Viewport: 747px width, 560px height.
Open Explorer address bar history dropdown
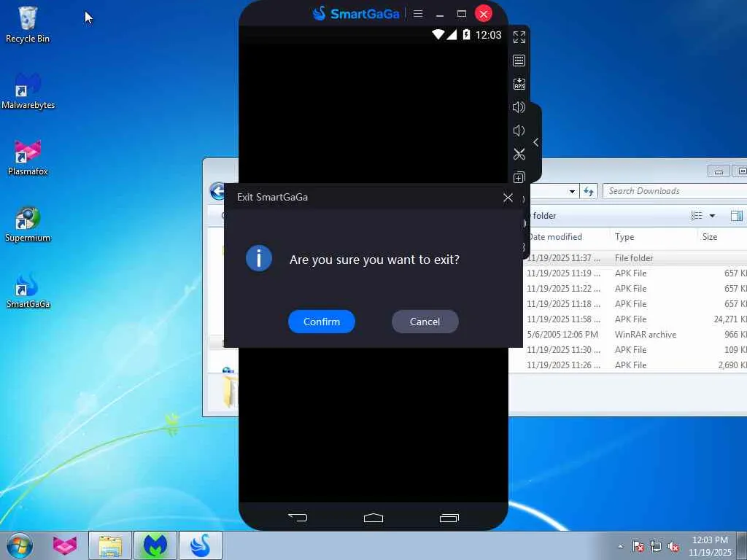[572, 192]
